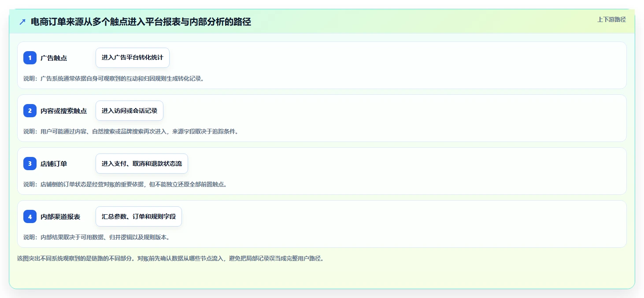Click the 进入访问或会话记录 chip

pos(130,111)
